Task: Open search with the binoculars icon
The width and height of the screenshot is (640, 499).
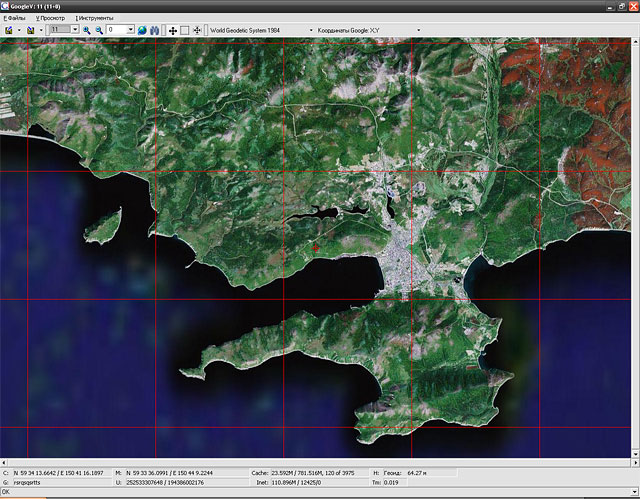Action: pyautogui.click(x=155, y=30)
